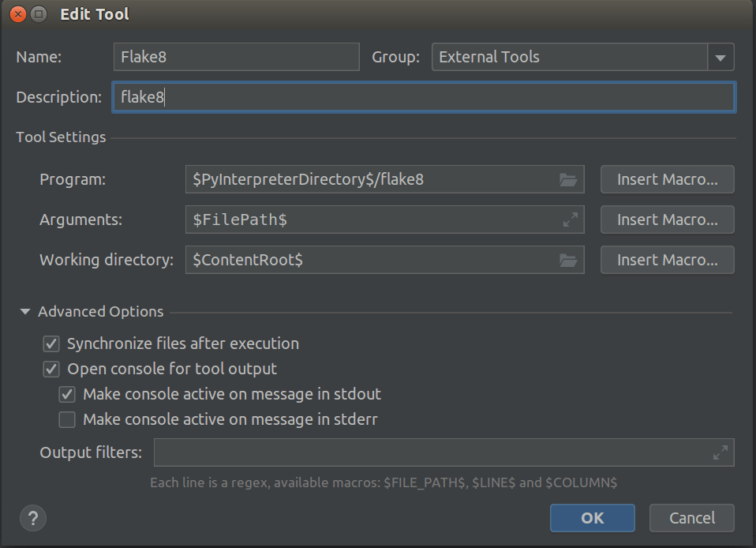Click the Output filters text box
The height and width of the screenshot is (548, 756).
click(430, 453)
